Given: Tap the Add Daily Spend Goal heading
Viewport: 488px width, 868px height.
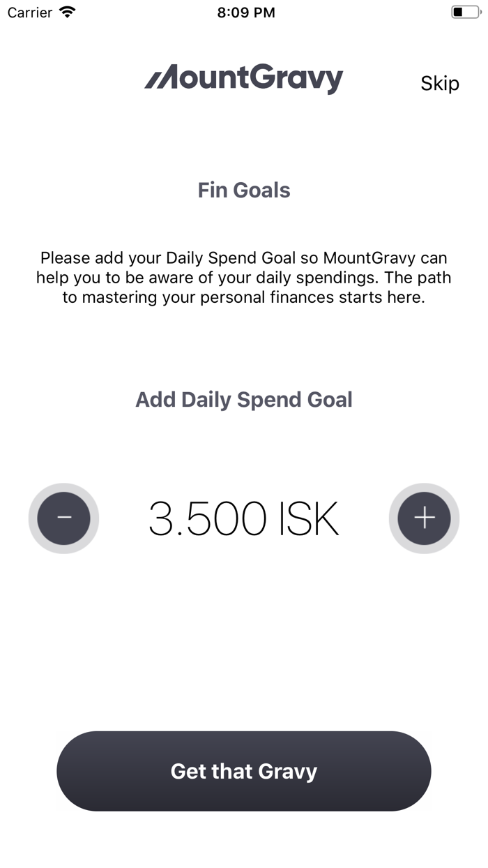Looking at the screenshot, I should pyautogui.click(x=244, y=400).
